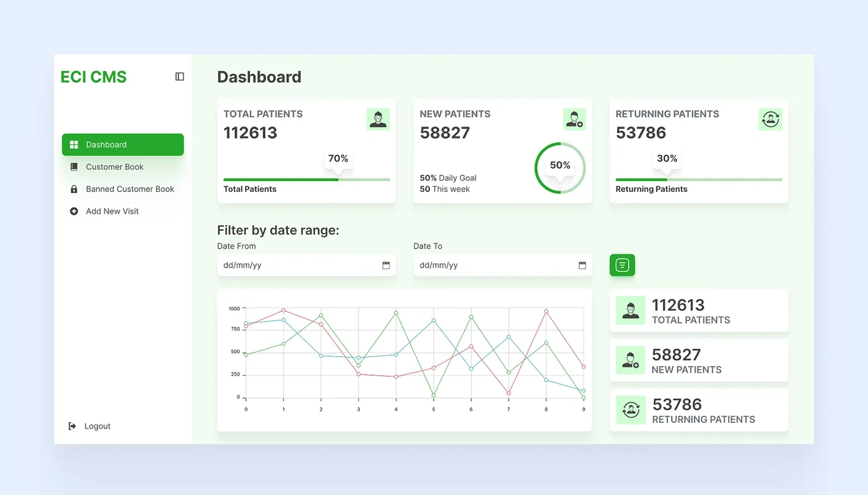The image size is (868, 495).
Task: Click the Total Patients avatar icon in top card
Action: [378, 119]
